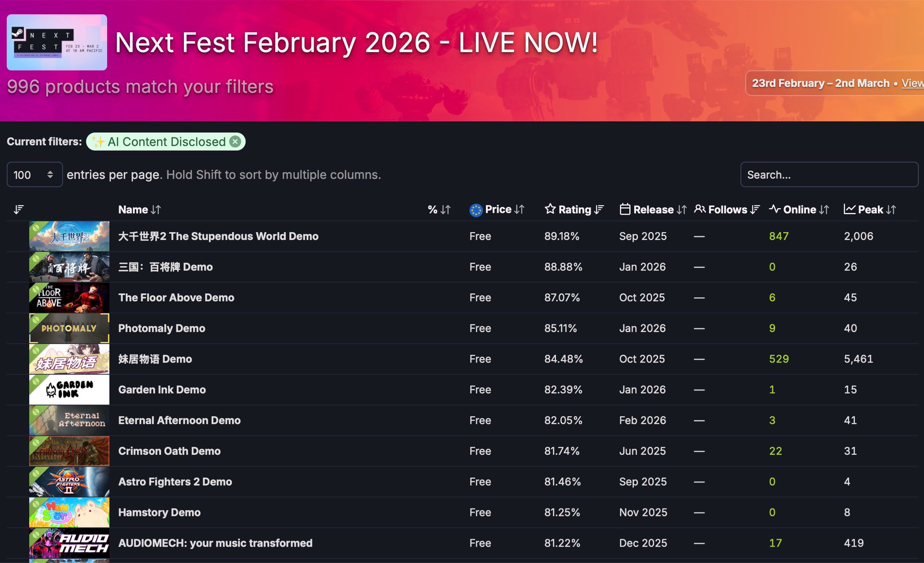Remove the AI Content Disclosed filter
924x563 pixels.
pos(236,142)
